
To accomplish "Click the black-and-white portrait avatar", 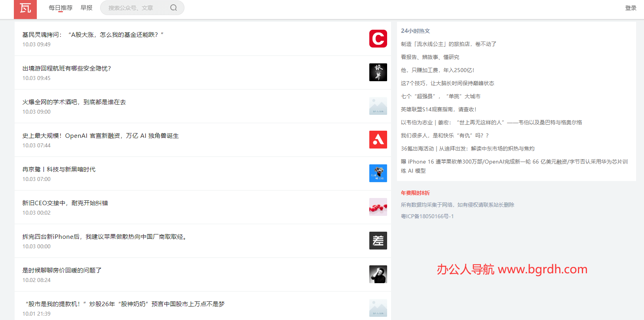I will tap(378, 274).
